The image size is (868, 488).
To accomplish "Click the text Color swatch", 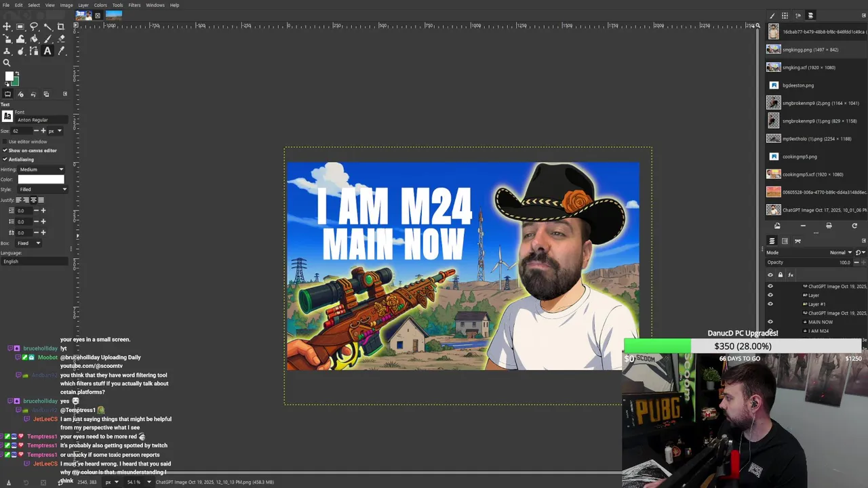I will click(41, 180).
